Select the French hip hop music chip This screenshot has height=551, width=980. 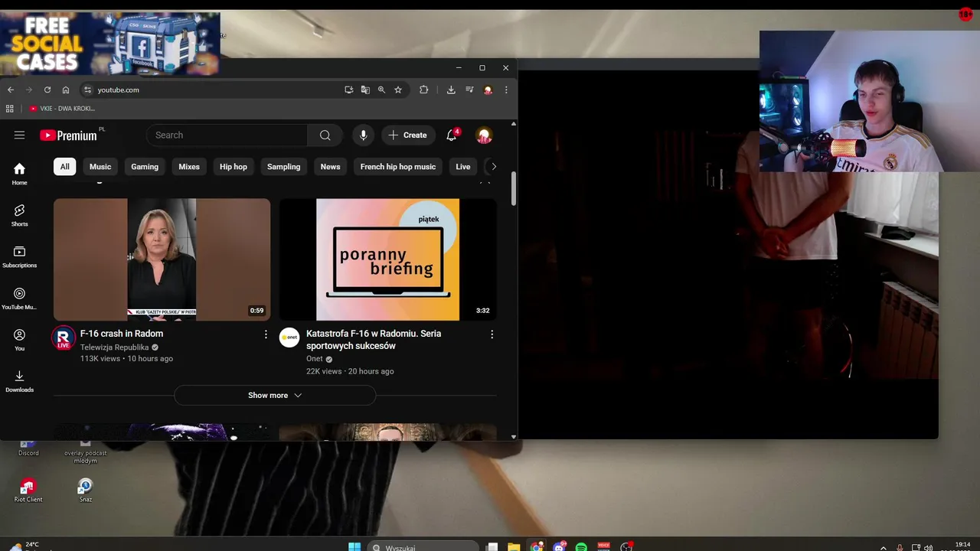[x=398, y=166]
